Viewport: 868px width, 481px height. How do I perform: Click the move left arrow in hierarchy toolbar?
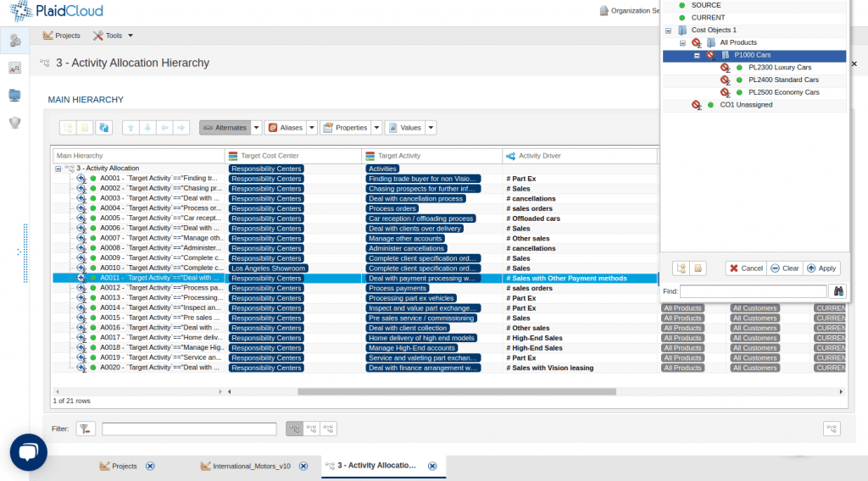164,128
